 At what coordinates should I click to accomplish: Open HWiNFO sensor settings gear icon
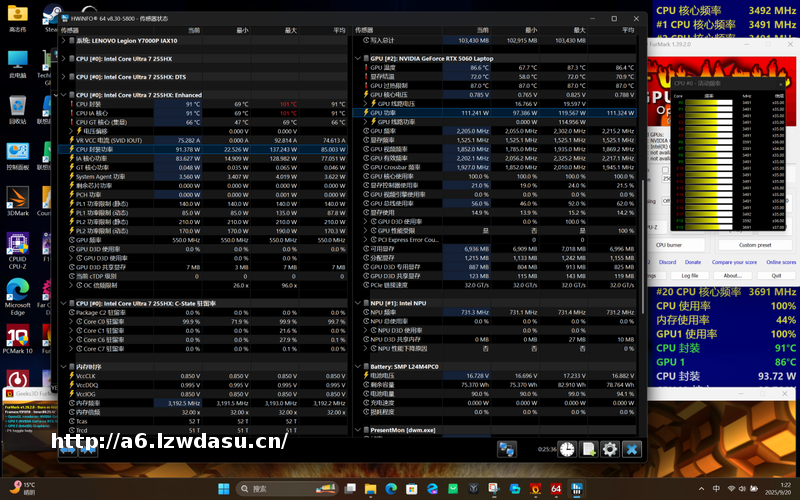click(610, 450)
